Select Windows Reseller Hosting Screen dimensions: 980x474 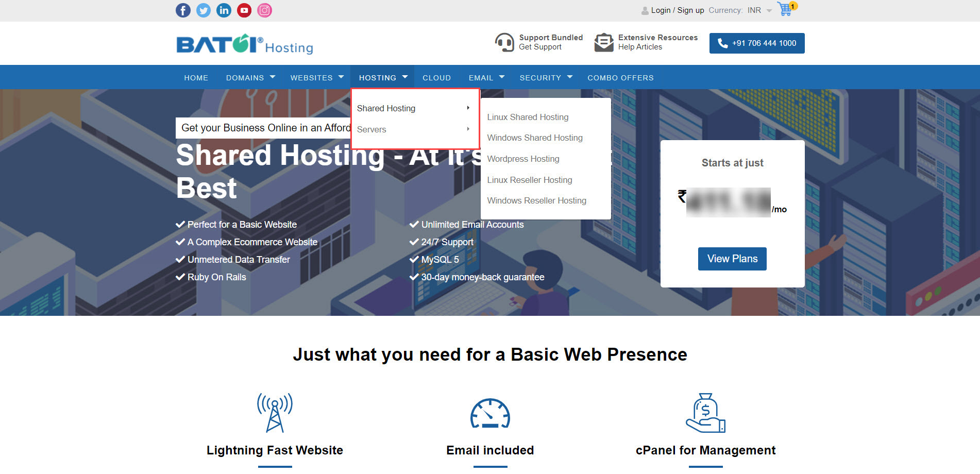[536, 201]
